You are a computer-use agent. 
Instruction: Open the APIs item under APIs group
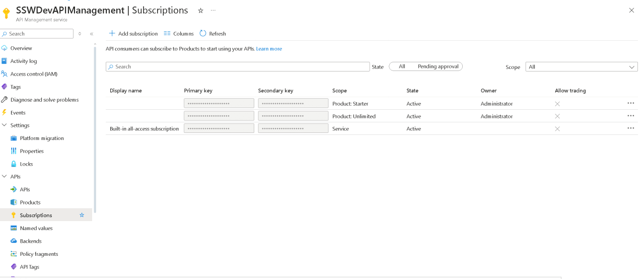click(25, 190)
